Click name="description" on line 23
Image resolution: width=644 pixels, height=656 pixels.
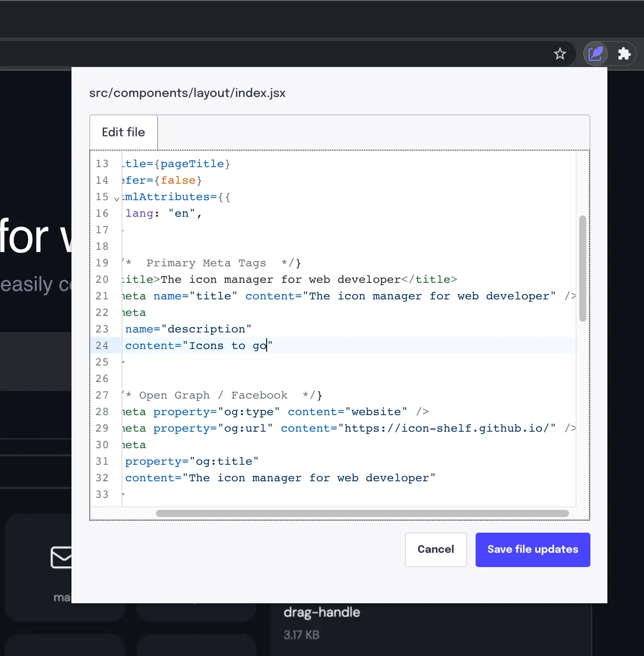click(188, 329)
